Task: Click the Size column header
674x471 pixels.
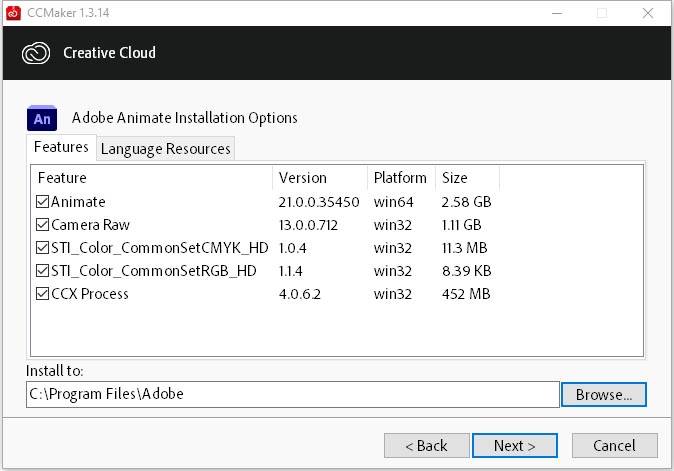Action: [x=468, y=178]
